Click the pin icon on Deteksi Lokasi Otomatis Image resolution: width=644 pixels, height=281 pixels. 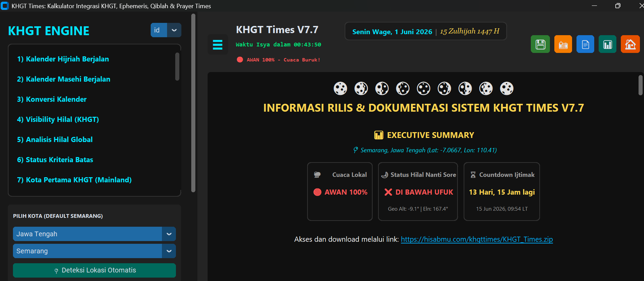coord(56,271)
